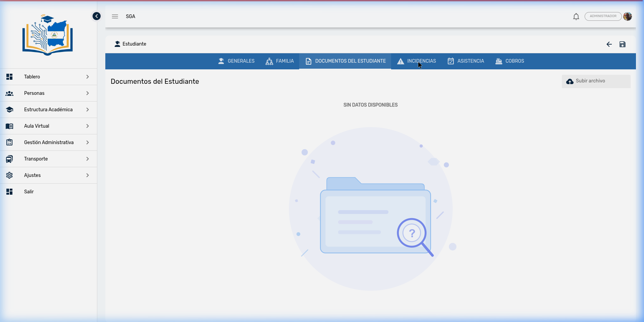This screenshot has height=322, width=644.
Task: Click the Transporte bus icon
Action: point(9,159)
